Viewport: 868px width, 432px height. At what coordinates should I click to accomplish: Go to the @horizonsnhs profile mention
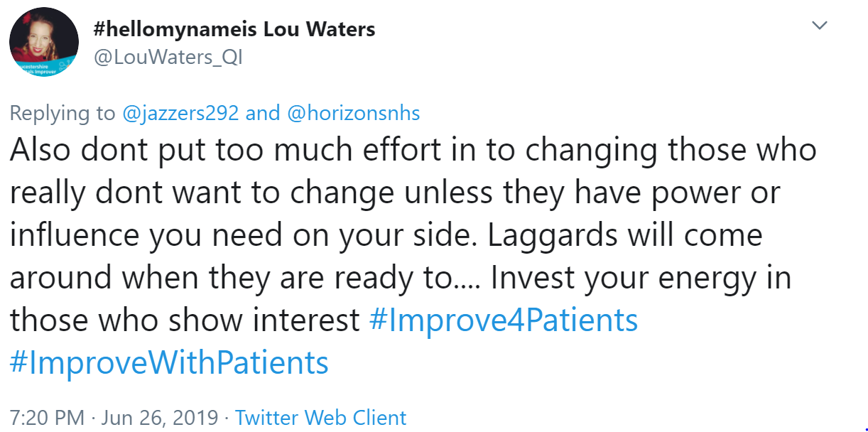pyautogui.click(x=354, y=113)
